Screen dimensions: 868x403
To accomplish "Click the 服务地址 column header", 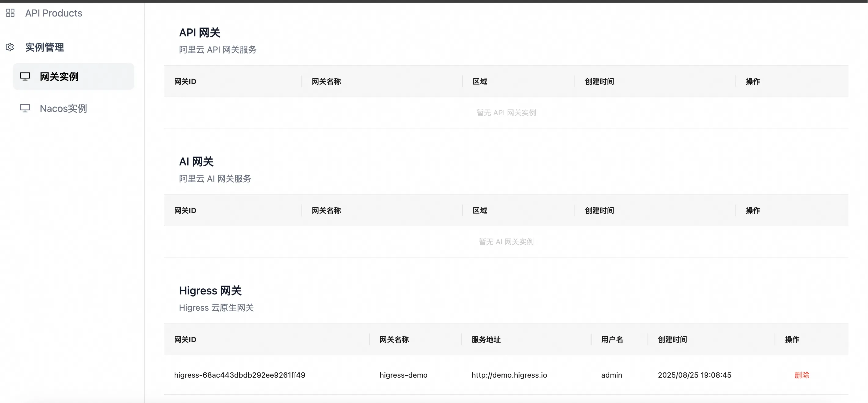I will (x=486, y=340).
